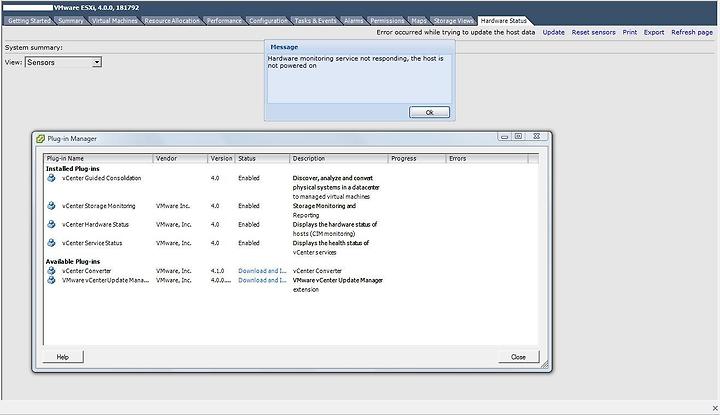Click the vCenter Converter plug-in icon
This screenshot has height=415, width=720.
[51, 271]
